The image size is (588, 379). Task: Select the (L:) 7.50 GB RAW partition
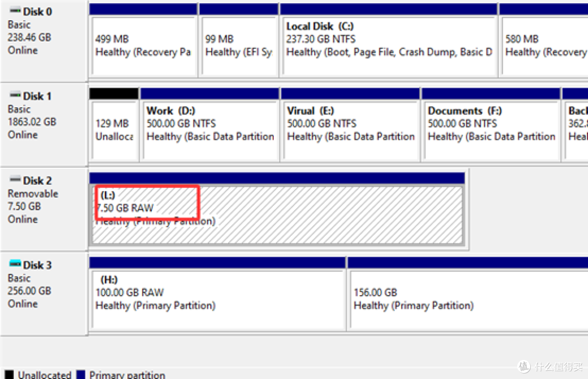tap(277, 215)
